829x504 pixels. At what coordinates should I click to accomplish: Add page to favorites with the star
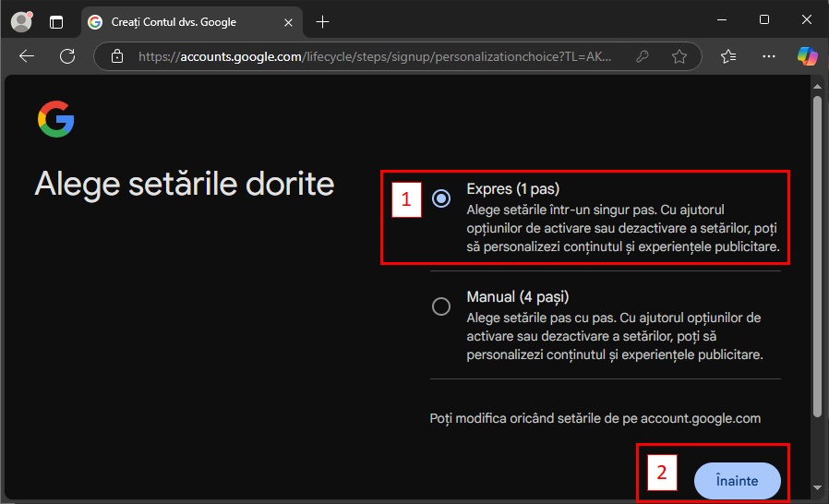coord(679,56)
